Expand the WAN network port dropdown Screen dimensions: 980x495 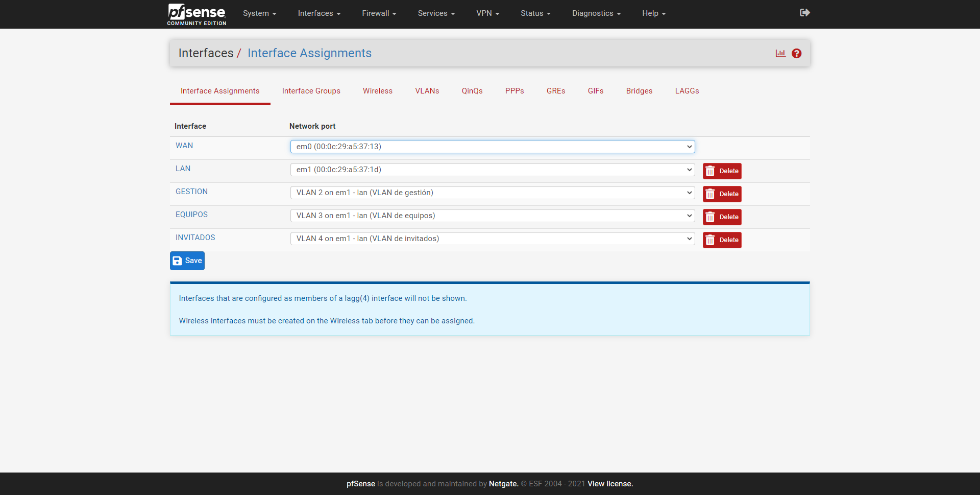pos(493,147)
